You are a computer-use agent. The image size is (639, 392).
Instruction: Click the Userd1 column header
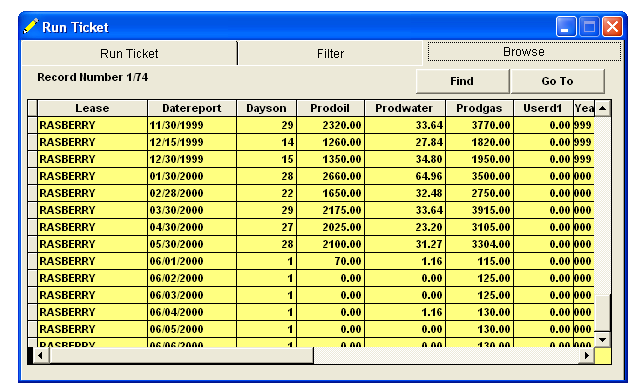pos(543,108)
